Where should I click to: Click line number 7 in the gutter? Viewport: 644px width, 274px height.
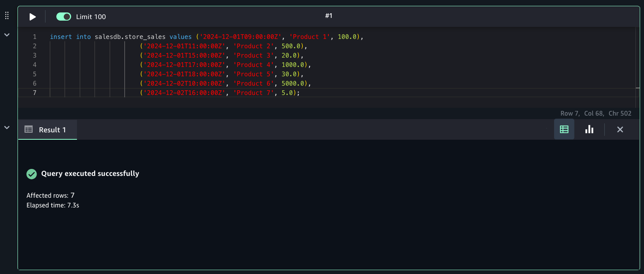[x=35, y=93]
